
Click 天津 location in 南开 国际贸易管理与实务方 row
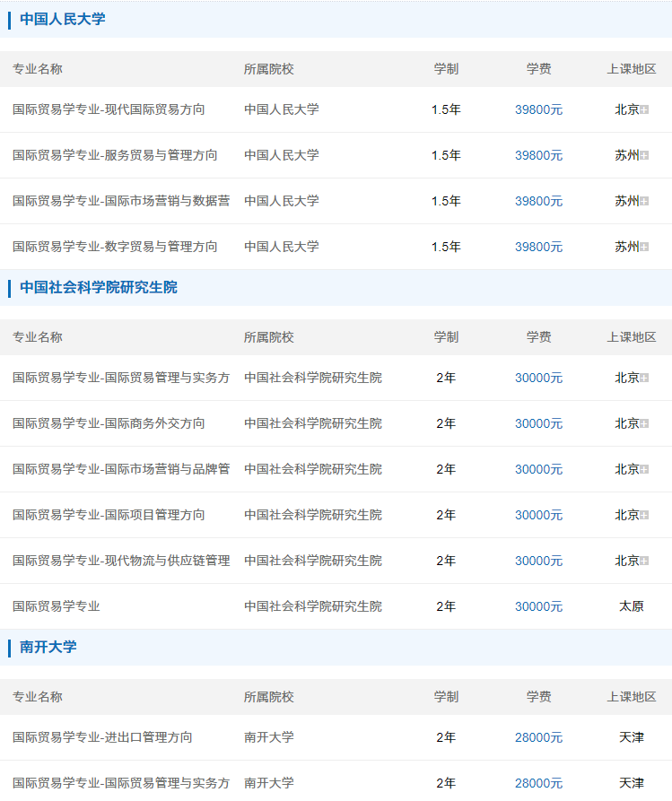point(631,783)
